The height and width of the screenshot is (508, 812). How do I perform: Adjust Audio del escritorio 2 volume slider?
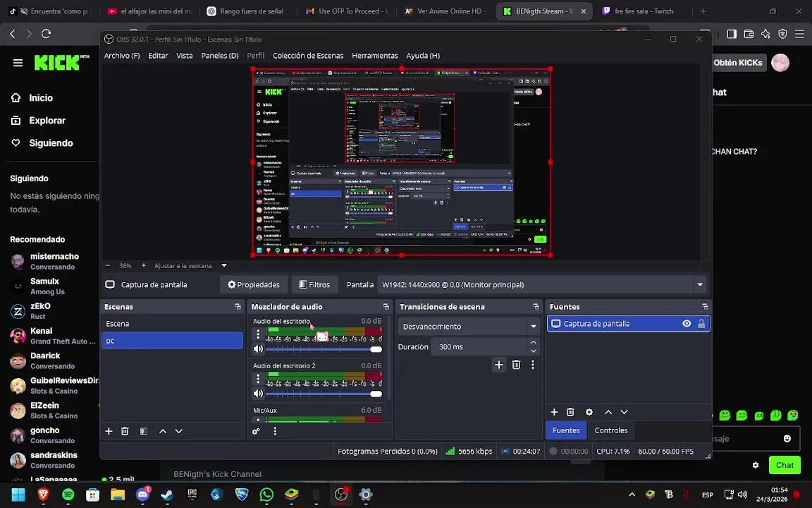point(324,394)
